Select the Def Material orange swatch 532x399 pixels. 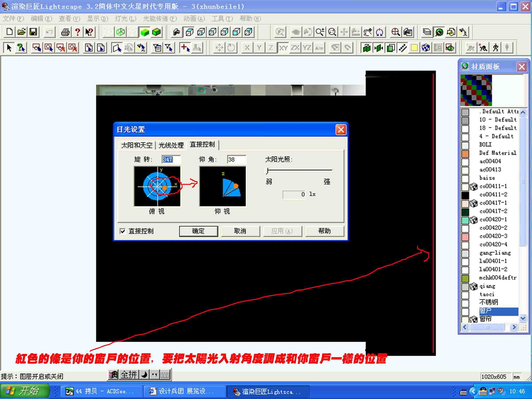pyautogui.click(x=465, y=154)
